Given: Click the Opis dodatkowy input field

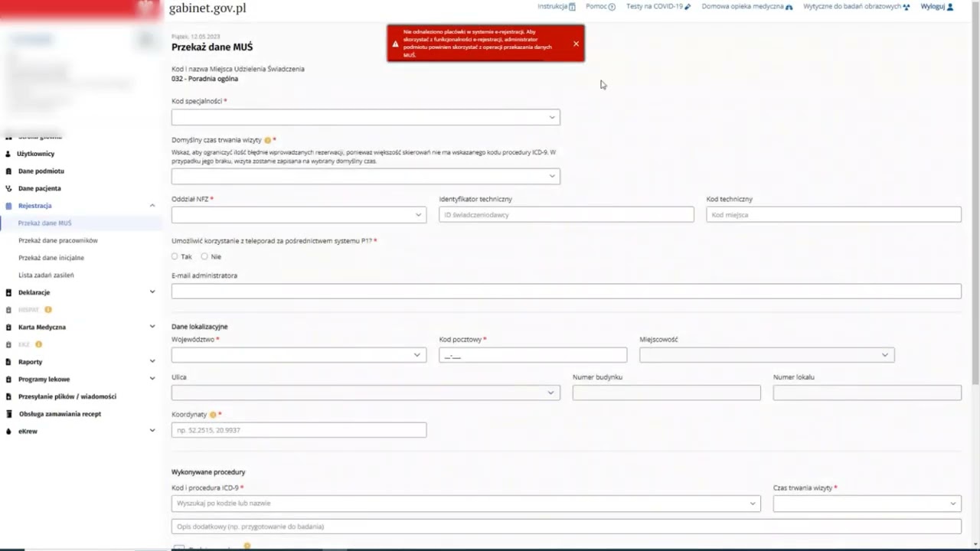Looking at the screenshot, I should [x=567, y=527].
